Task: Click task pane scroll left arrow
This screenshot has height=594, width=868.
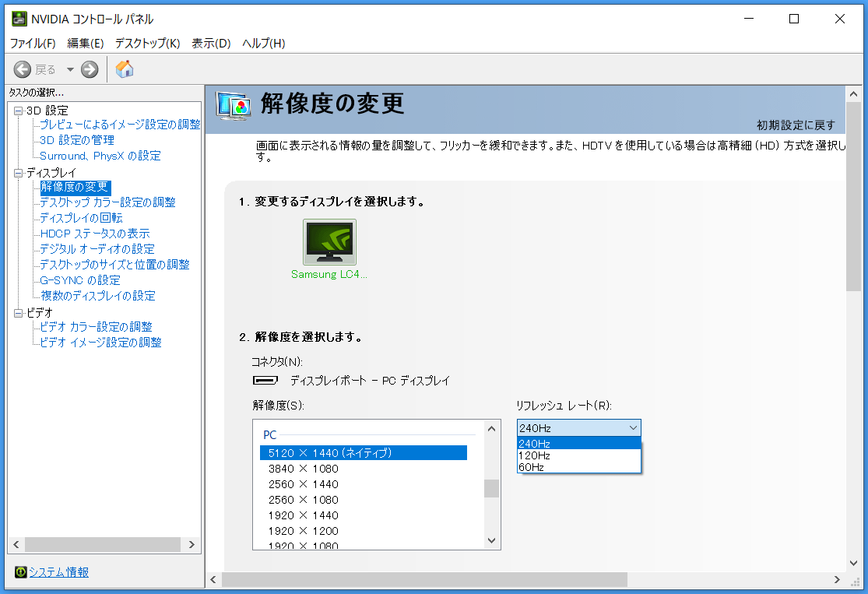Action: click(16, 545)
